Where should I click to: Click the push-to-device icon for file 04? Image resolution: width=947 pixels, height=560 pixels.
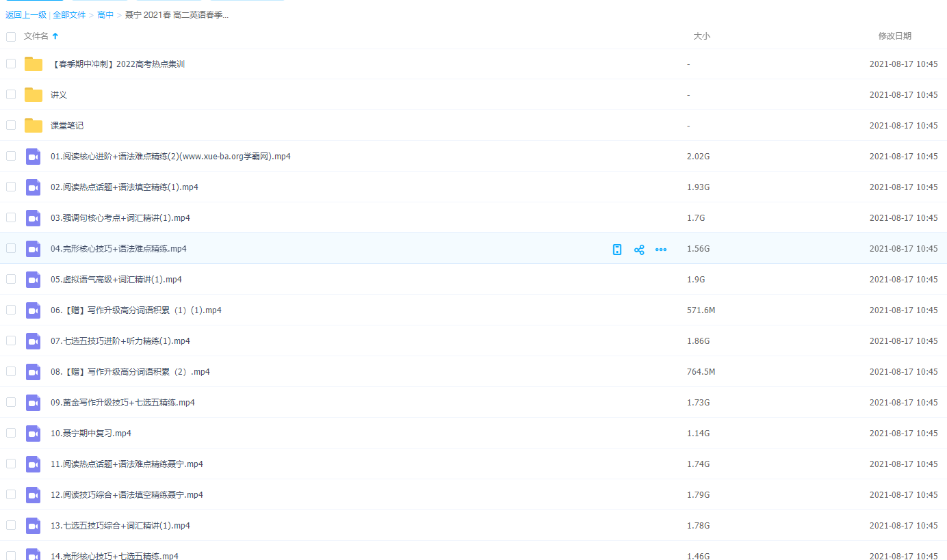tap(617, 250)
